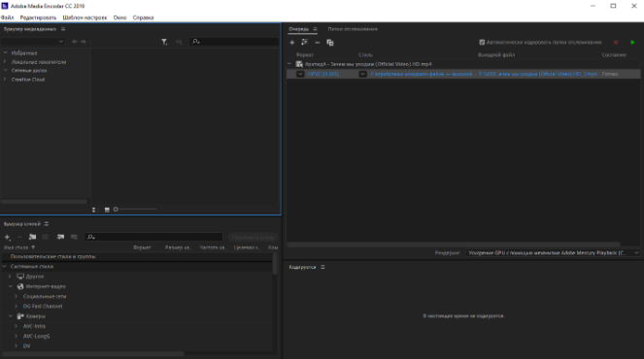Expand the AVC-Intra preset folder
Image resolution: width=644 pixels, height=359 pixels.
coord(16,326)
